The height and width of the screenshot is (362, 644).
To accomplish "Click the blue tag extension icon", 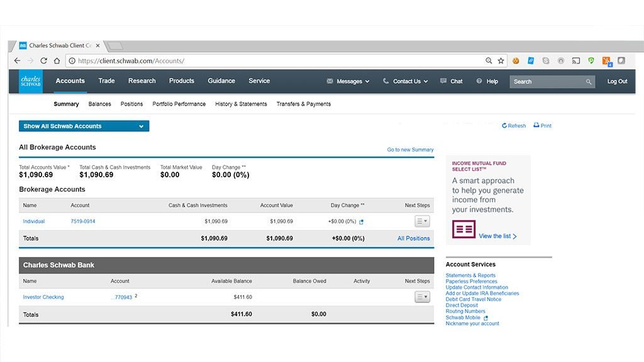I will [531, 61].
